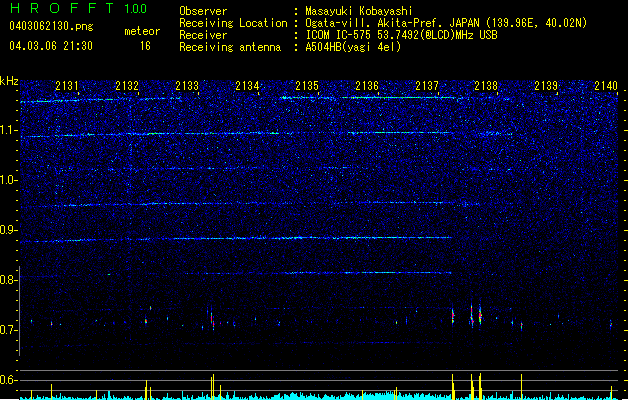Click the 2133 time marker
The height and width of the screenshot is (400, 629).
(187, 86)
